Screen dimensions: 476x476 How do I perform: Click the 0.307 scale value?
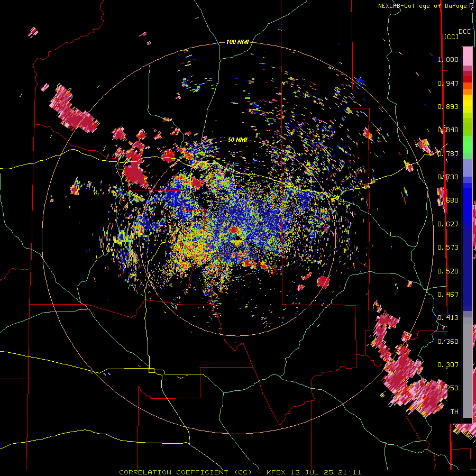pos(448,365)
